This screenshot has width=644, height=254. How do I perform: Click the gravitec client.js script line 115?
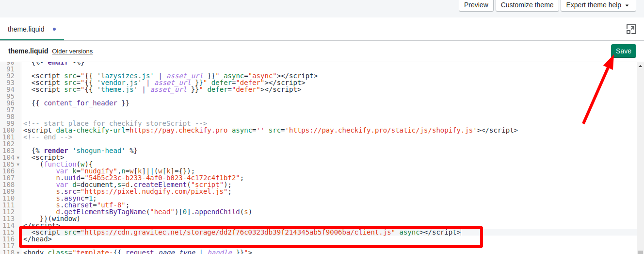[x=246, y=232]
